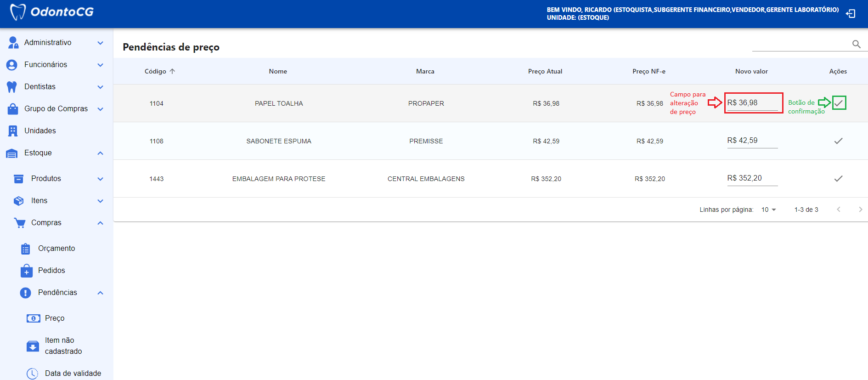Edit new value field for PAPEL TOALHA
The height and width of the screenshot is (380, 868).
pyautogui.click(x=752, y=103)
